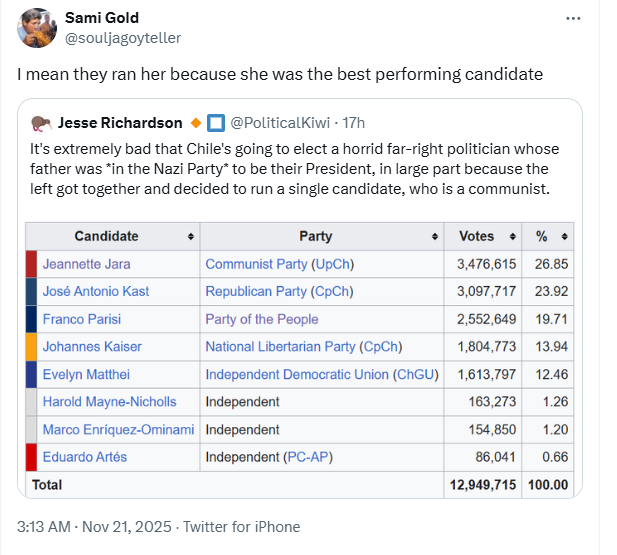Click the red color swatch beside Jeannette Jara
Screen dimensions: 617x555
(31, 264)
